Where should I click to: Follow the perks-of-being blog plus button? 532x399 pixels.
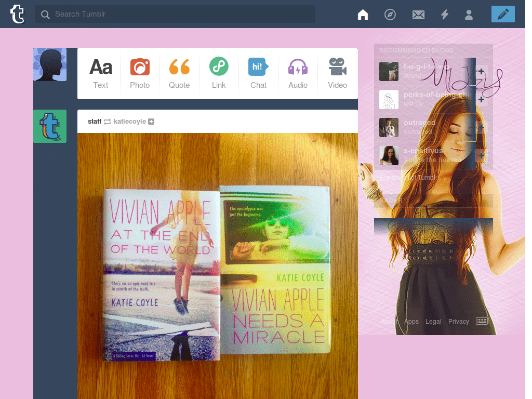coord(481,99)
